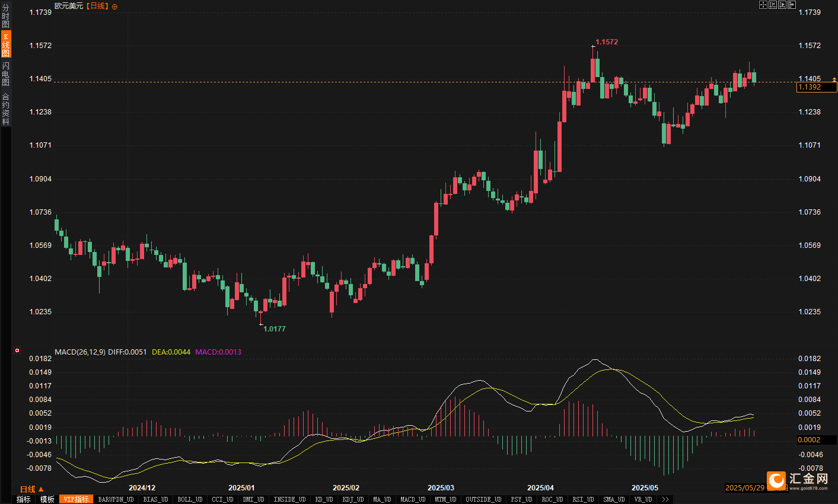Click the 2025/03 time axis label
Image resolution: width=838 pixels, height=504 pixels.
coord(441,488)
